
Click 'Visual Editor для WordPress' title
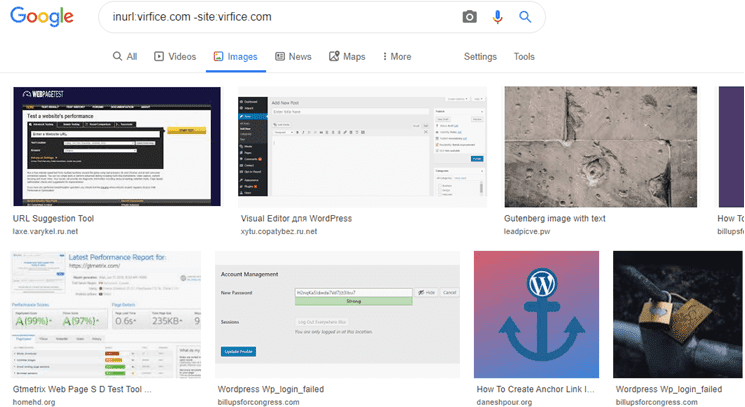point(296,218)
